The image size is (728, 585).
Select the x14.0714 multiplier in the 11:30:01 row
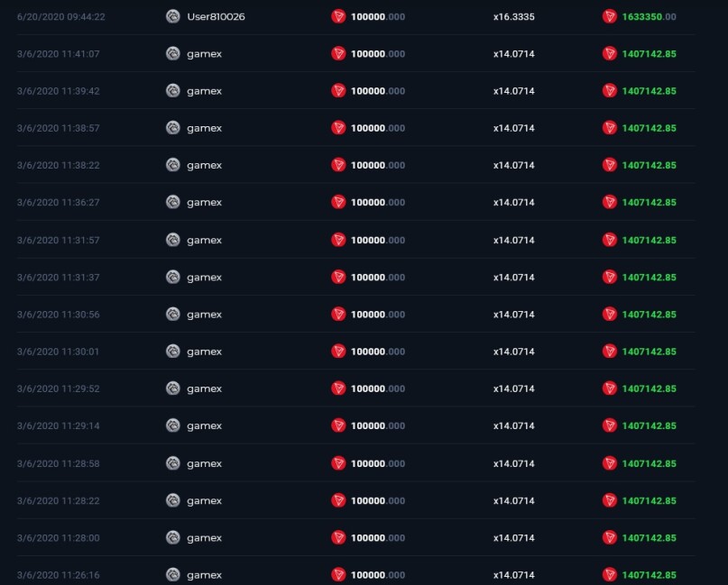514,352
